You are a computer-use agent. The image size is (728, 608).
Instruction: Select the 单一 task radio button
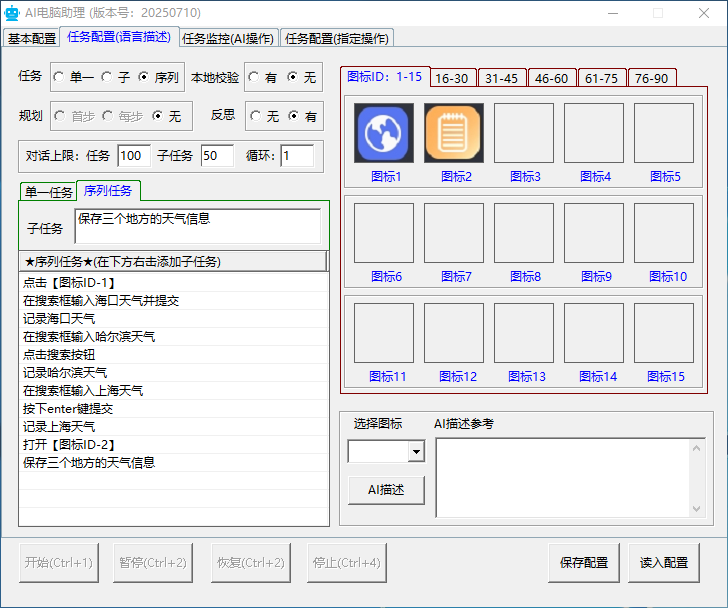59,77
